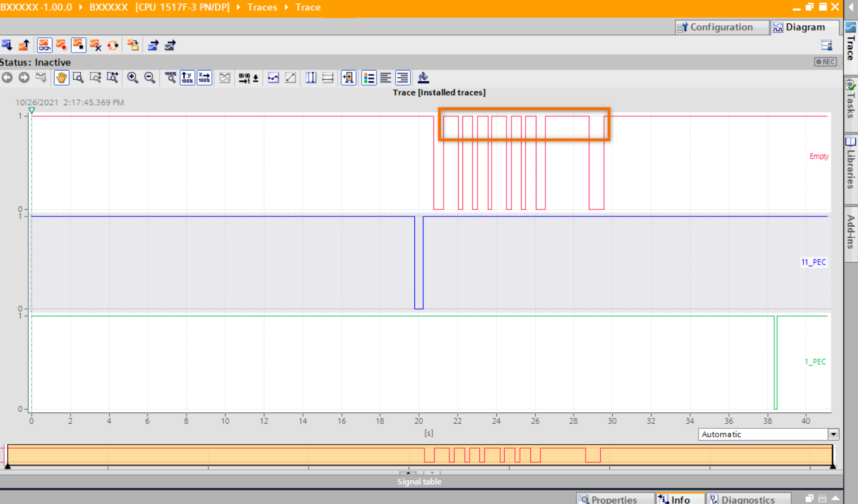Click the Observe on/off glasses icon
858x504 pixels.
click(x=45, y=45)
